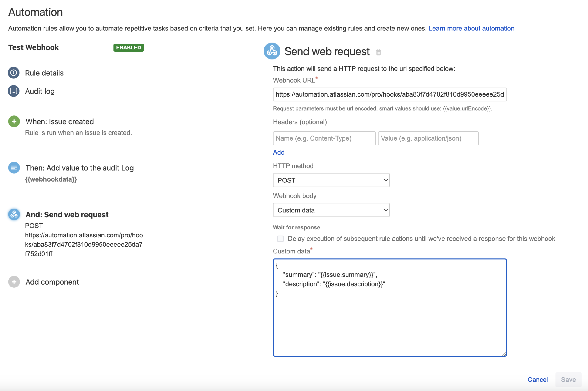Click the ENABLED status badge
This screenshot has height=391, width=588.
(128, 47)
